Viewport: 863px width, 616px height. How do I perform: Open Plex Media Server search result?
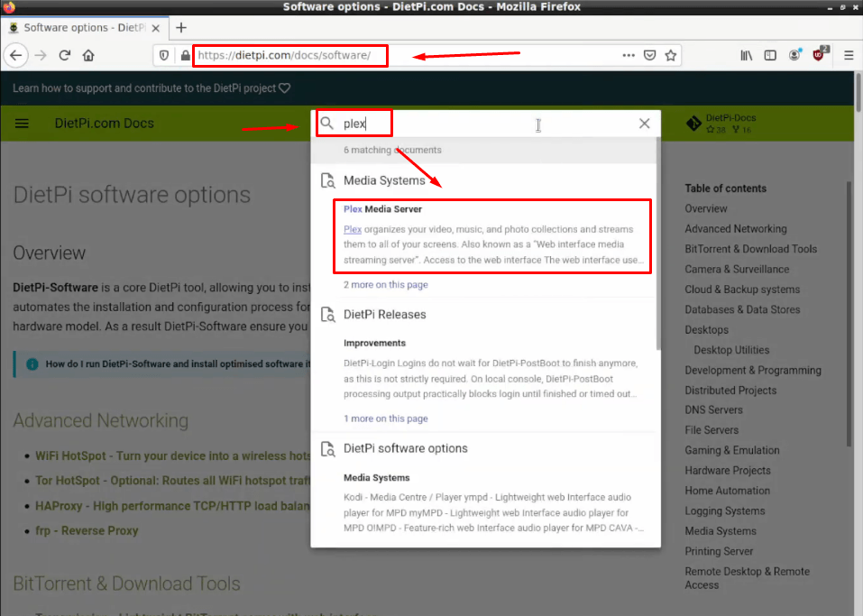(x=492, y=236)
